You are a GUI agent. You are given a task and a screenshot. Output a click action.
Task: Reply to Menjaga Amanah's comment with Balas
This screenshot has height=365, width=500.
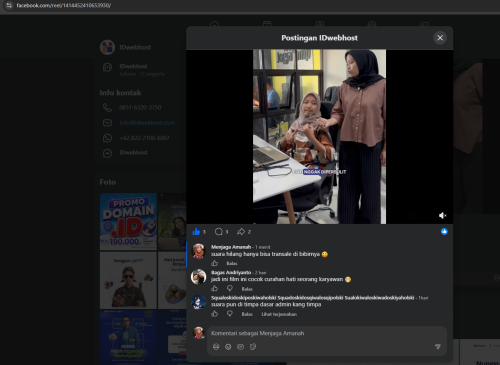232,264
